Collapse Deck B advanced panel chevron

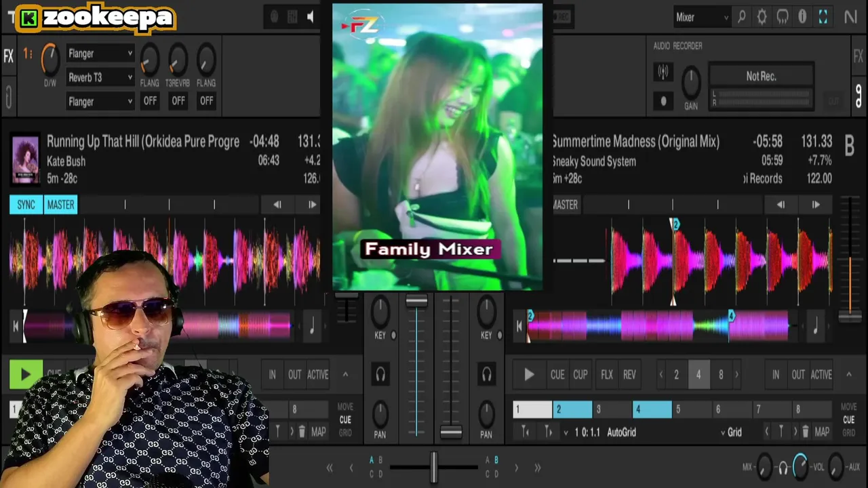coord(848,374)
